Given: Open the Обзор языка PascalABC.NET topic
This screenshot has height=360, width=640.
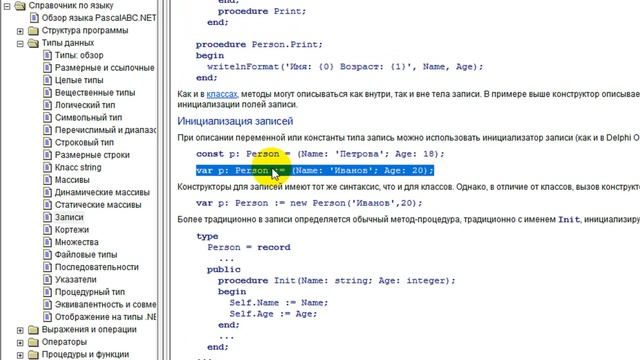Looking at the screenshot, I should tap(99, 18).
